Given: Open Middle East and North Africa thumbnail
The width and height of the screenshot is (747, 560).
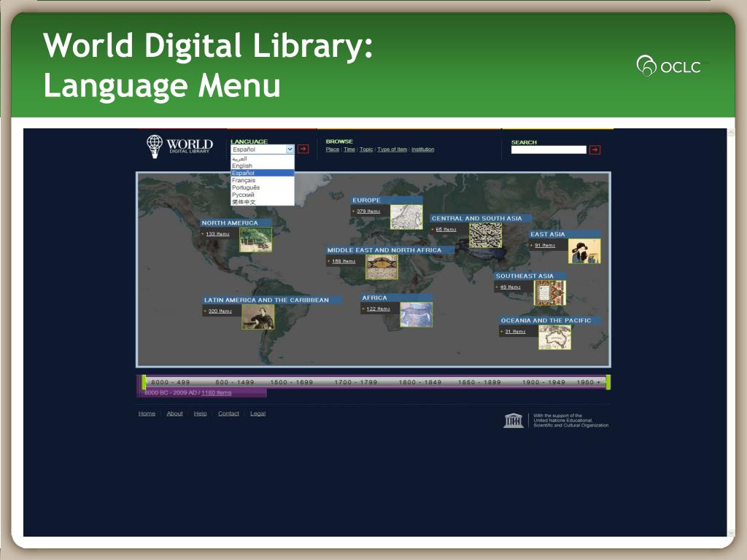Looking at the screenshot, I should [x=382, y=267].
